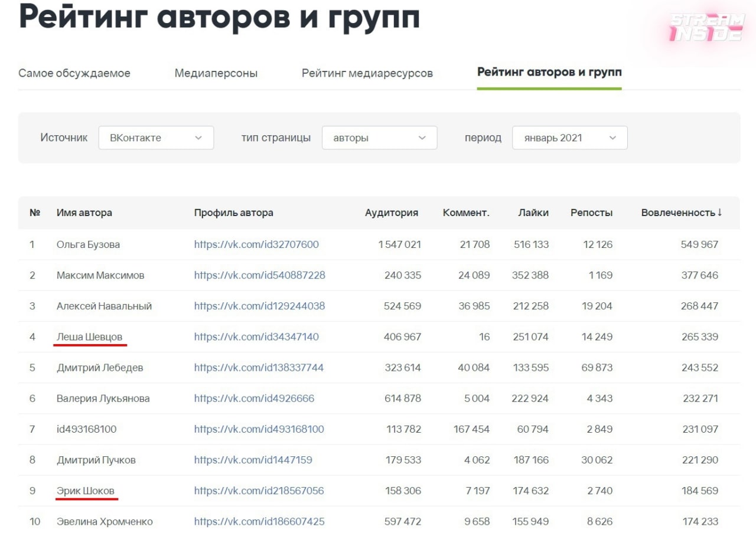Click comments value 167 454
756x536 pixels.
click(x=472, y=429)
